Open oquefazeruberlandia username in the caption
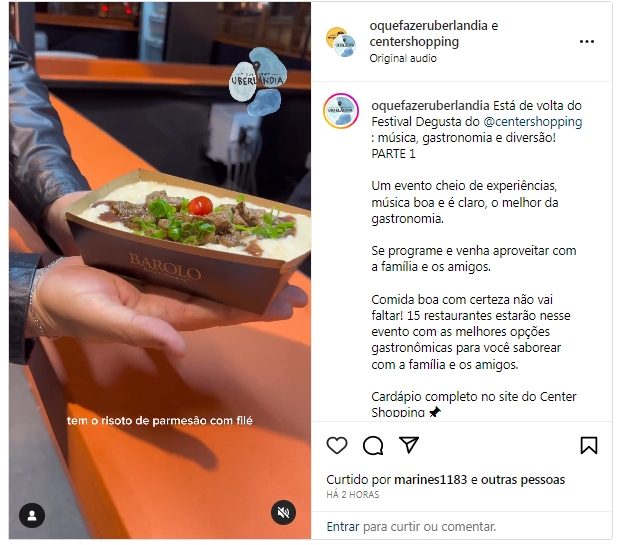 430,106
